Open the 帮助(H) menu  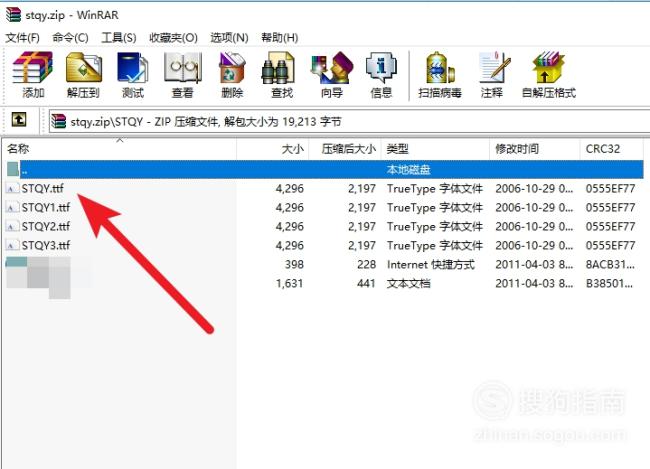click(280, 38)
